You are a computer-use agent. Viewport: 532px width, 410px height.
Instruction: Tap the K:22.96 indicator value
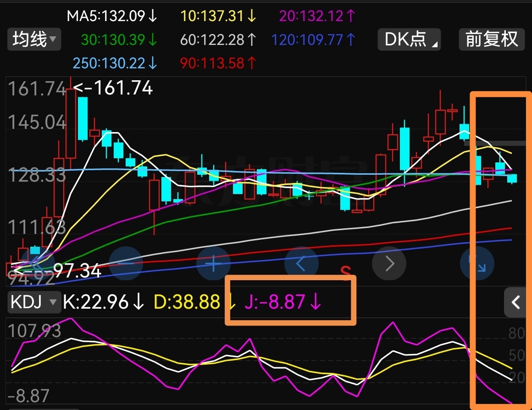(x=104, y=302)
